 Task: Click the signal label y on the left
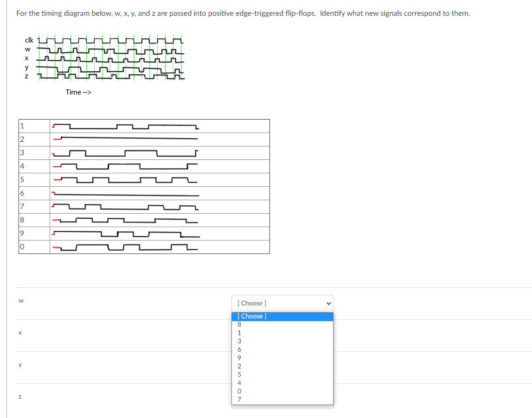[x=19, y=365]
